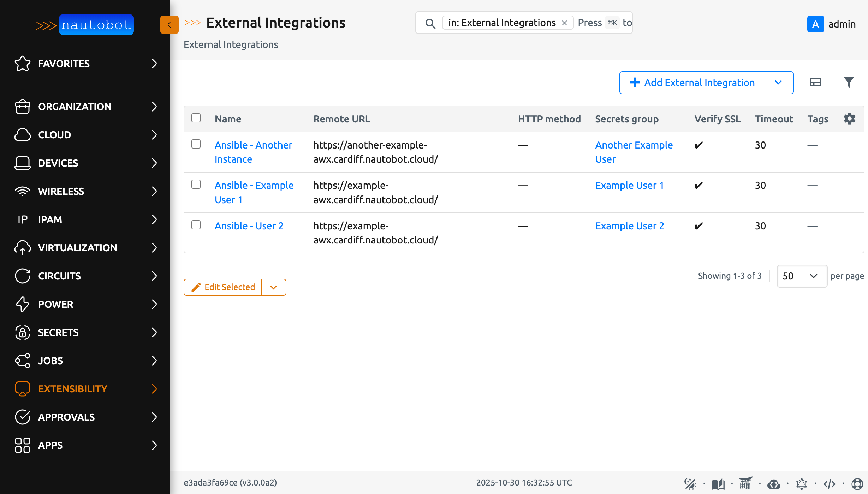868x494 pixels.
Task: Click the Add External Integration button
Action: click(x=691, y=82)
